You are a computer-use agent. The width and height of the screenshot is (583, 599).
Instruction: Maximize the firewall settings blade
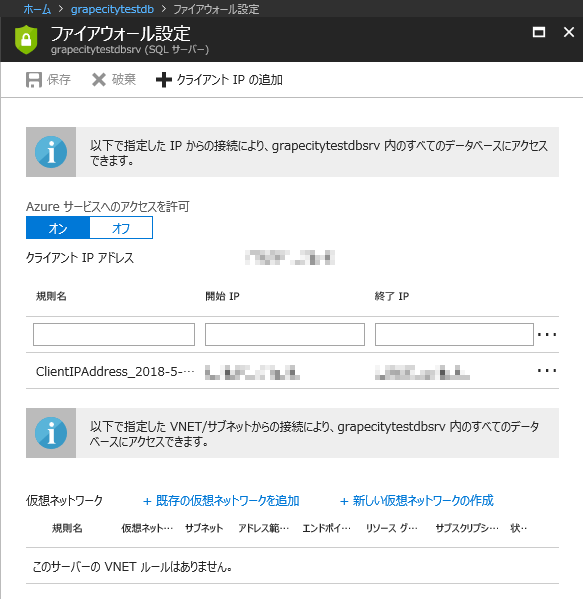539,32
